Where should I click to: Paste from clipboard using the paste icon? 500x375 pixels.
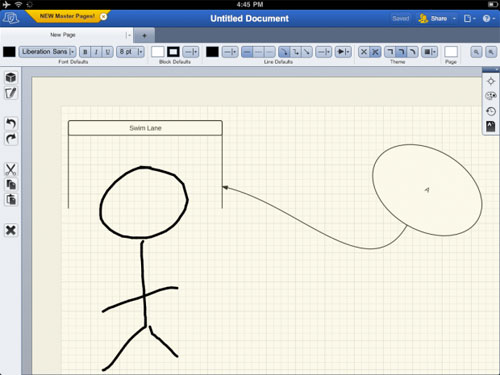tap(11, 200)
